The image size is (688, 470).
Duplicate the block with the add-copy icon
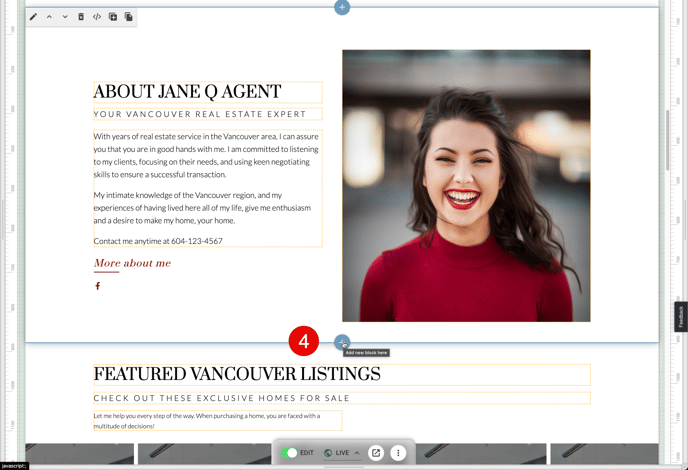(113, 17)
